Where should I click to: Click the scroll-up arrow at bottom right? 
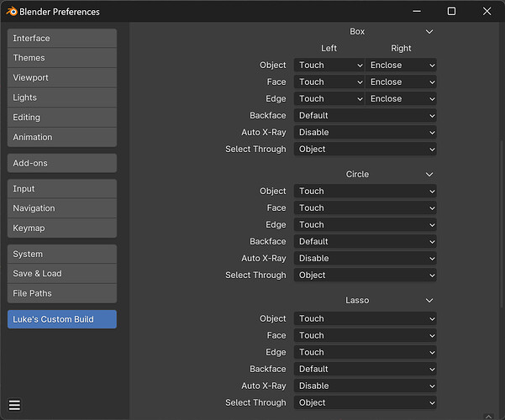point(488,417)
